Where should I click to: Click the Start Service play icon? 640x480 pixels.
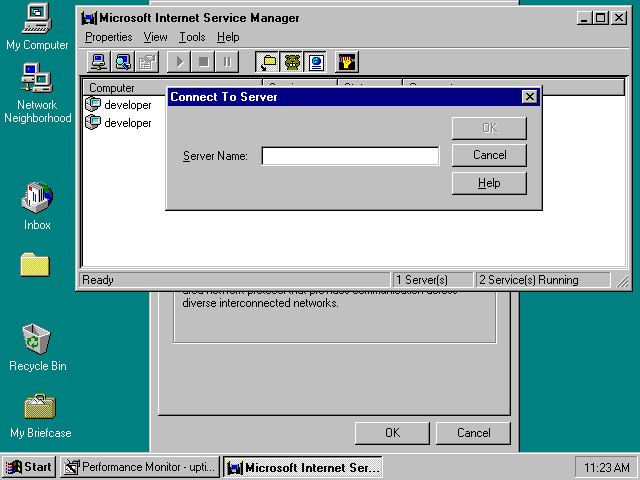[179, 62]
